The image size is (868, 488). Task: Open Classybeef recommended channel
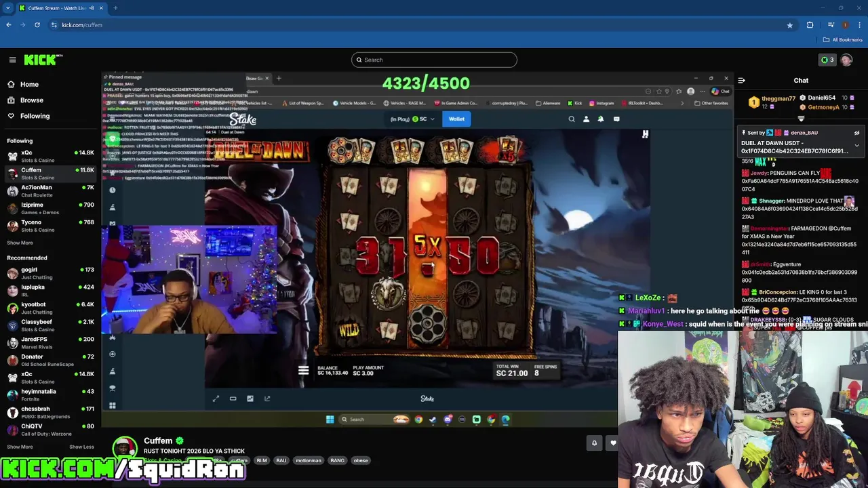[x=51, y=325]
